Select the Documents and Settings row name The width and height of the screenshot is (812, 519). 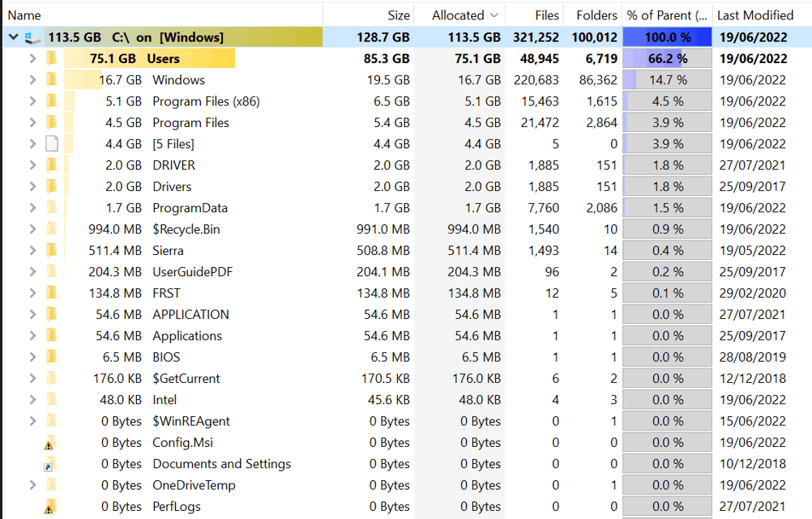(x=222, y=464)
